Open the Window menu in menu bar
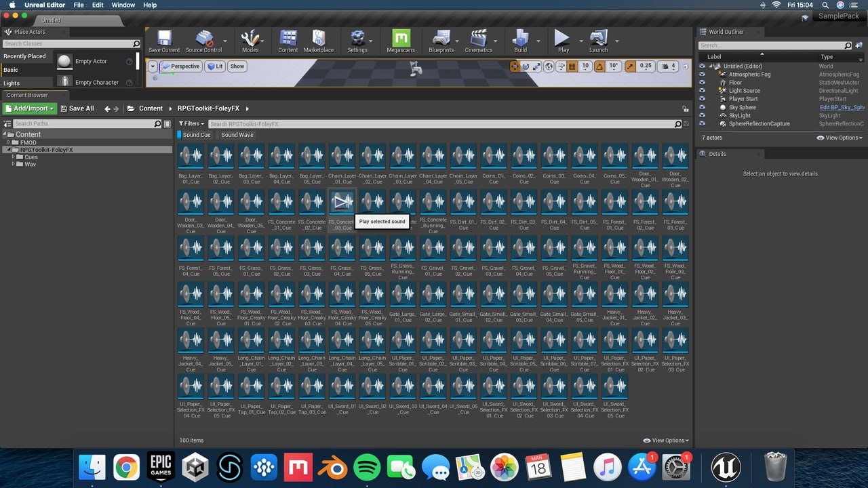The image size is (868, 488). [x=123, y=5]
